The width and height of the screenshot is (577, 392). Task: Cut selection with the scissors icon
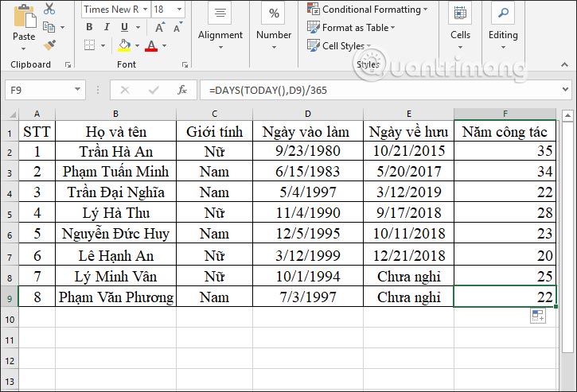click(49, 9)
